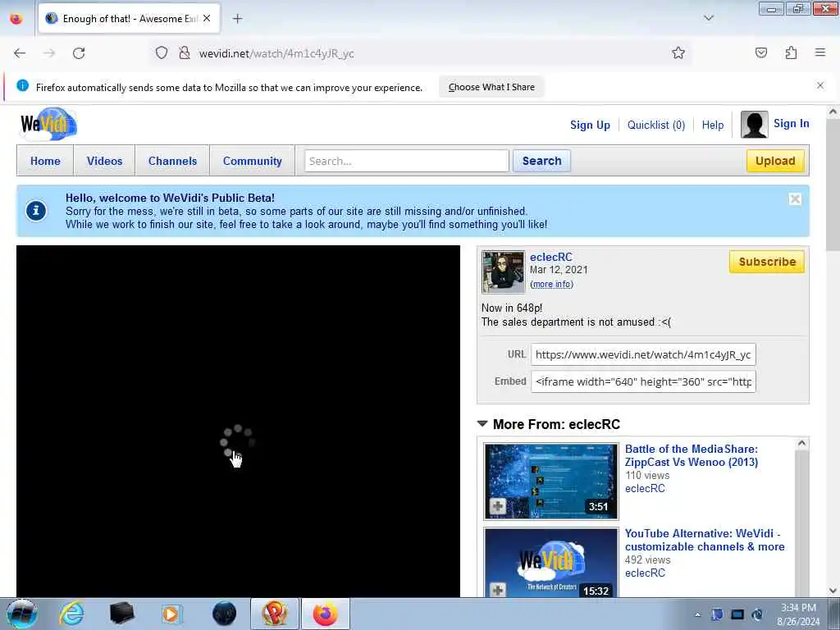Reload the page with the refresh icon

click(x=79, y=53)
